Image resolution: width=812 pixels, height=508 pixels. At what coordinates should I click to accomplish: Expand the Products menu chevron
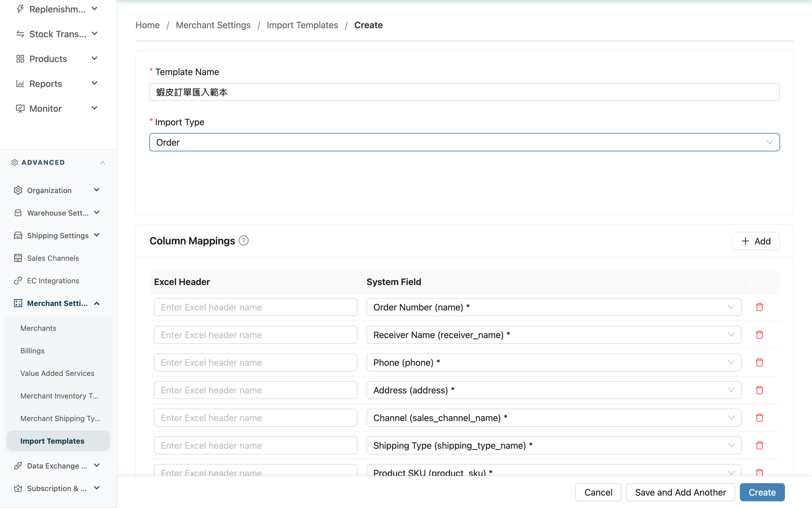(95, 58)
